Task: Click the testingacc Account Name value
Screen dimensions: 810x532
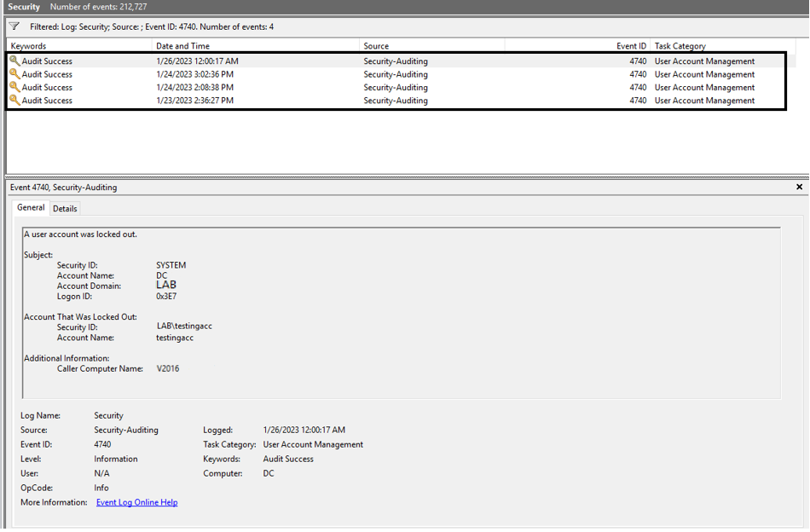Action: pos(175,338)
